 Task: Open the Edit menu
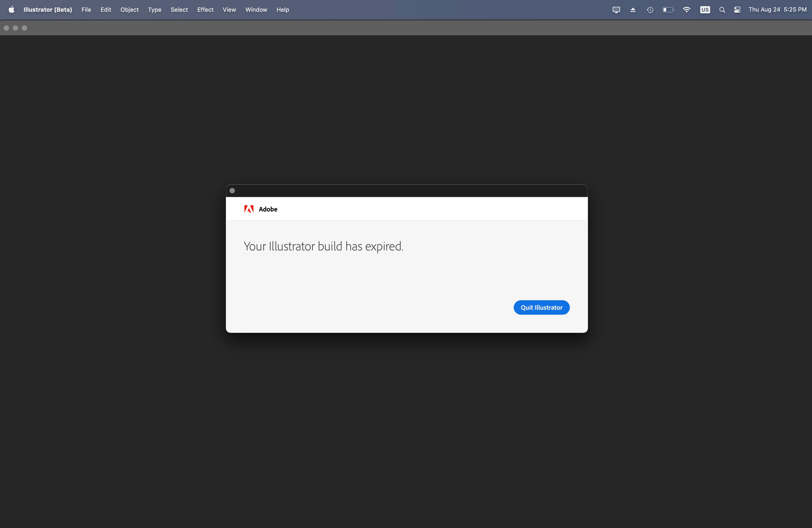(x=106, y=10)
